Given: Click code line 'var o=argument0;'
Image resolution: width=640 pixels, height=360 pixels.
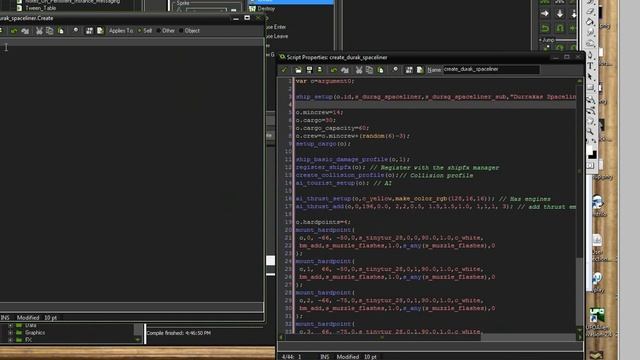Looking at the screenshot, I should coord(325,81).
